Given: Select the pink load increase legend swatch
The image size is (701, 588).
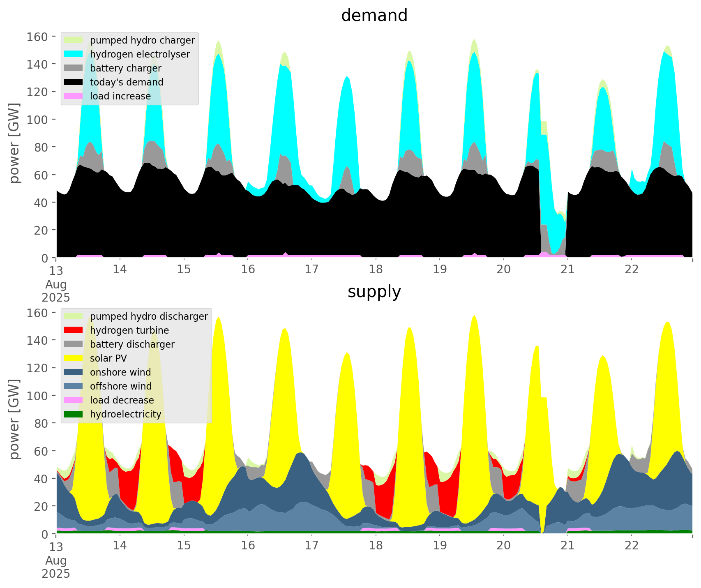Looking at the screenshot, I should [74, 96].
